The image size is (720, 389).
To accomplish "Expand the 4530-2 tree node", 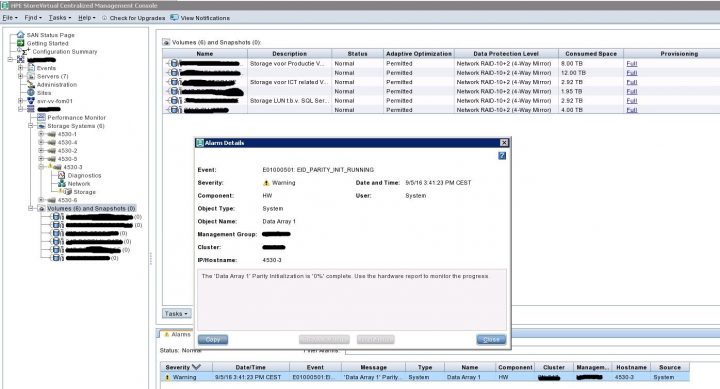I will click(41, 151).
